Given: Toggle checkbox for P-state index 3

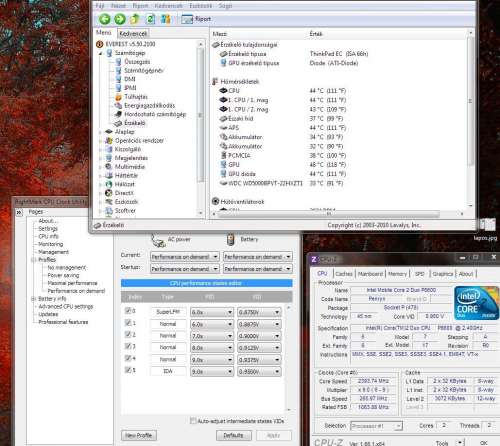Looking at the screenshot, I should [128, 346].
